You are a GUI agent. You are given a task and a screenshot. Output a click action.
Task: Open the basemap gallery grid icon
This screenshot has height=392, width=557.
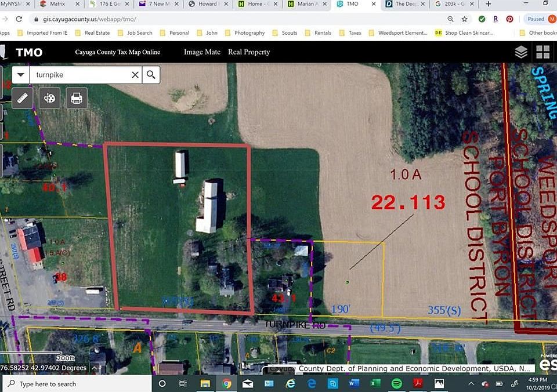point(543,52)
